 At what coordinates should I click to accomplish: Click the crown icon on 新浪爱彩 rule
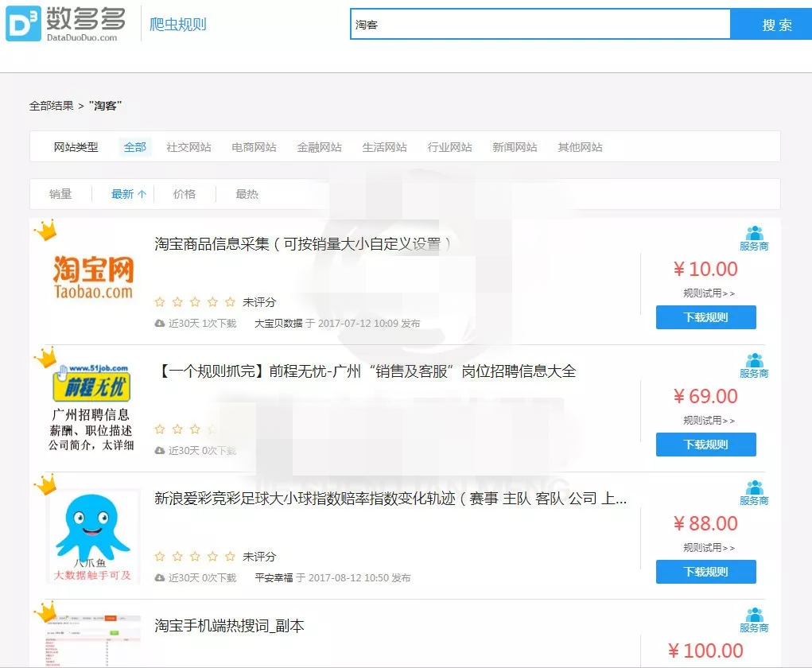click(x=45, y=484)
